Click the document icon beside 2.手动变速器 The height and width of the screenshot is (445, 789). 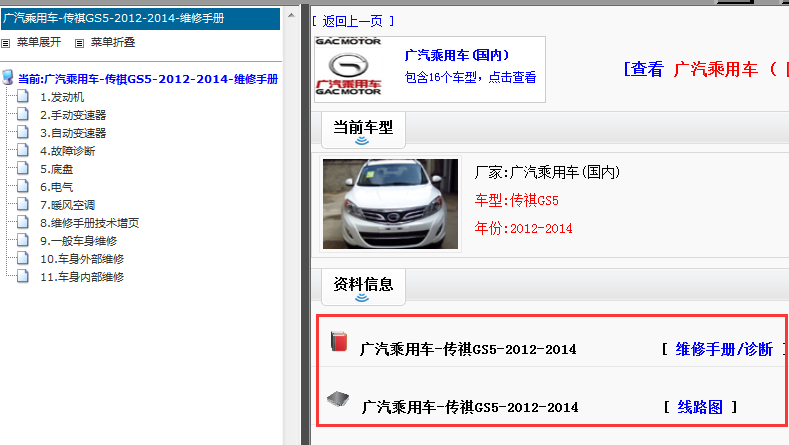click(x=23, y=114)
